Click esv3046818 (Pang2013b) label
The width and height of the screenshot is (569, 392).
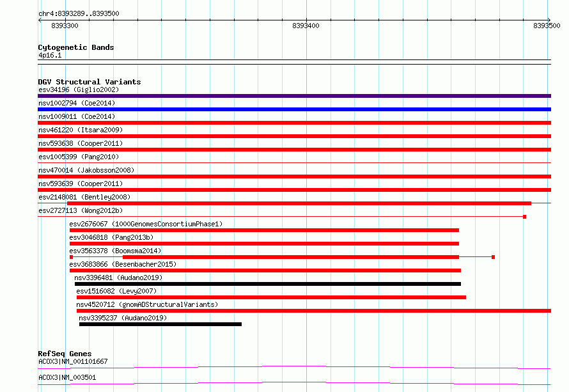[111, 237]
